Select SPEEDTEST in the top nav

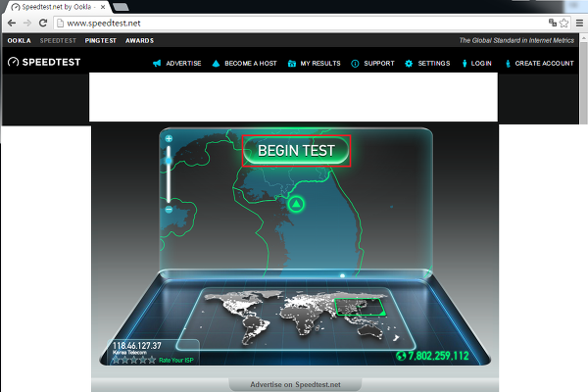pyautogui.click(x=58, y=40)
